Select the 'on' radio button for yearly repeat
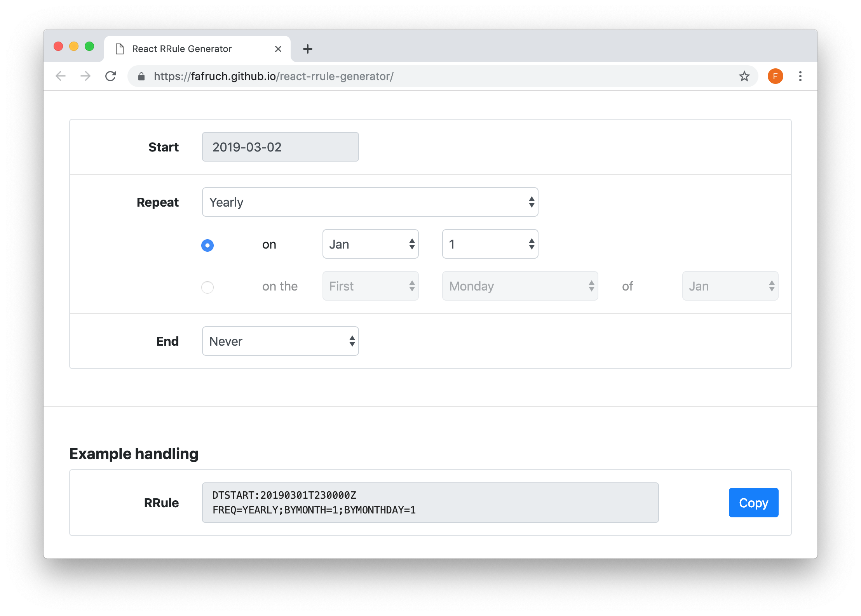Screen dimensions: 861x616 (207, 244)
